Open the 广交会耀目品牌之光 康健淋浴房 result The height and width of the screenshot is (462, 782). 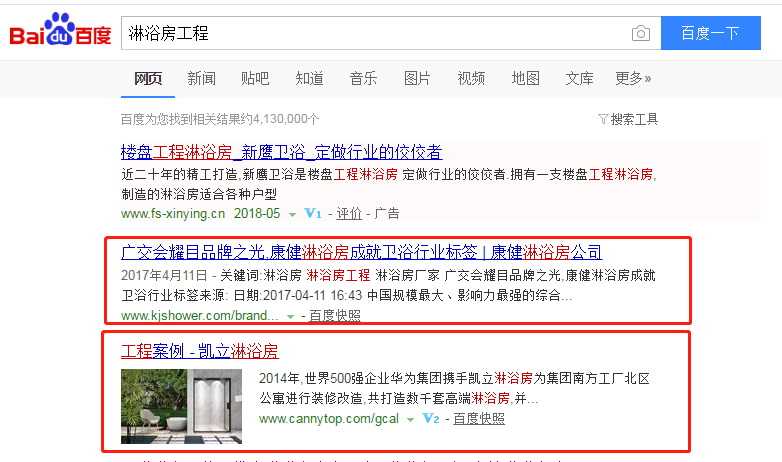pyautogui.click(x=362, y=252)
